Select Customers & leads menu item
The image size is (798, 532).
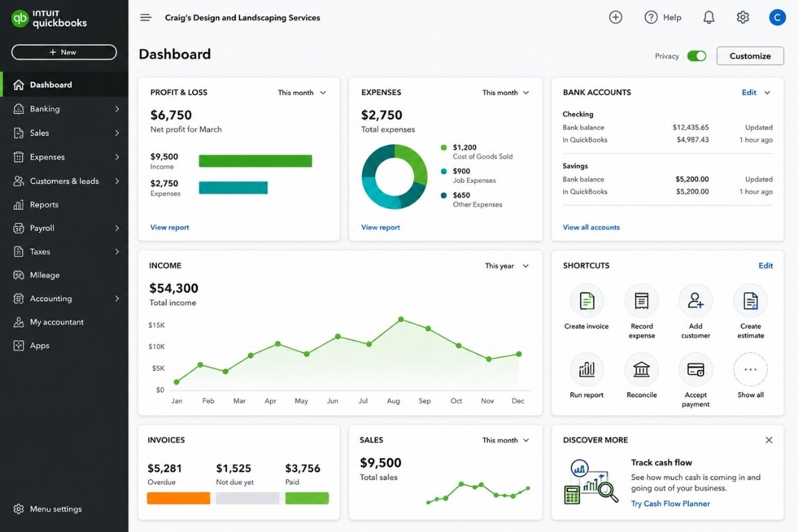tap(64, 181)
